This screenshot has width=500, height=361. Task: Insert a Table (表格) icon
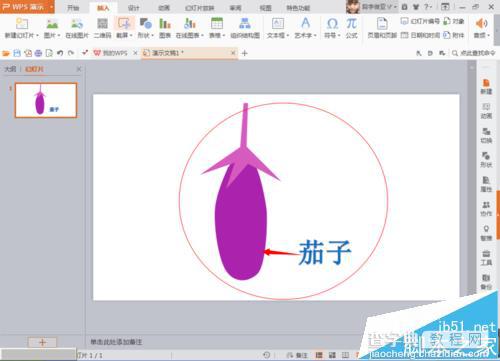point(217,24)
